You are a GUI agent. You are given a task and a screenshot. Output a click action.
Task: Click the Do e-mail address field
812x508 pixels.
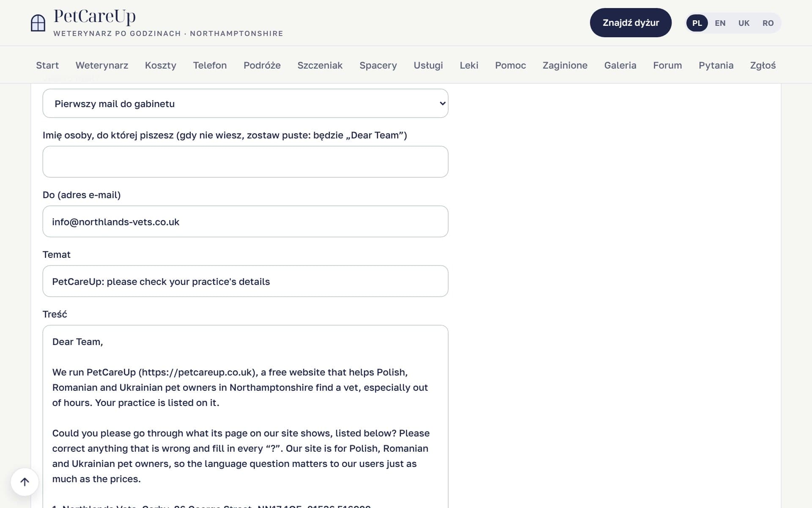(245, 221)
